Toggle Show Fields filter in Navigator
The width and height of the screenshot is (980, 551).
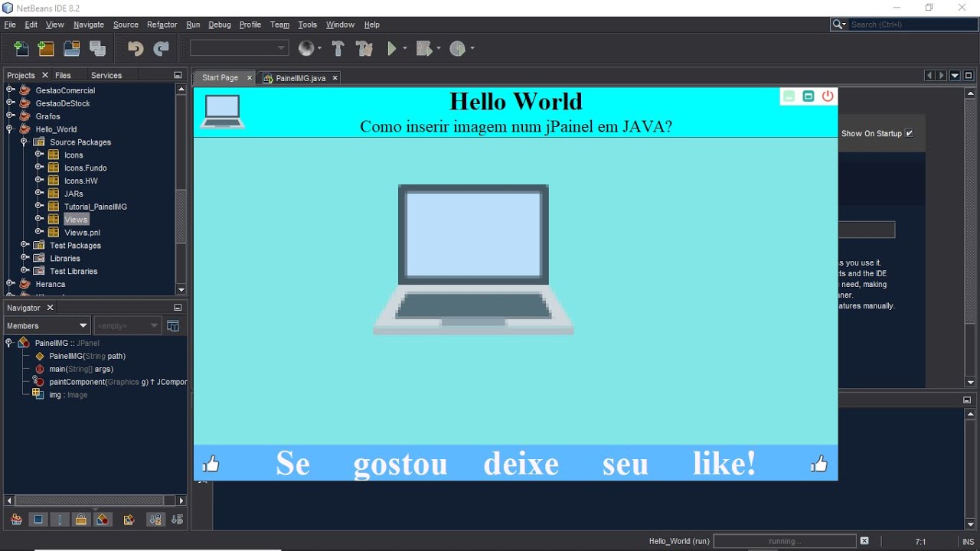(x=38, y=520)
